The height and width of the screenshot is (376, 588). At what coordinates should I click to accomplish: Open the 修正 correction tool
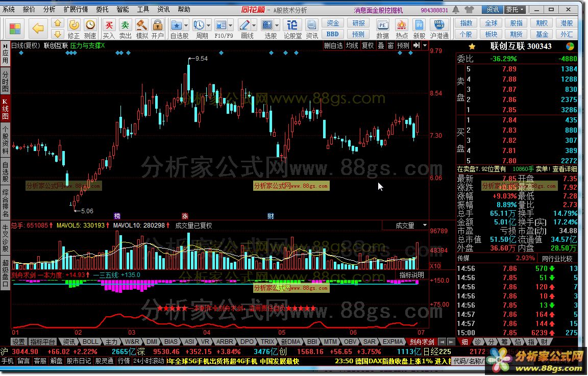[74, 29]
